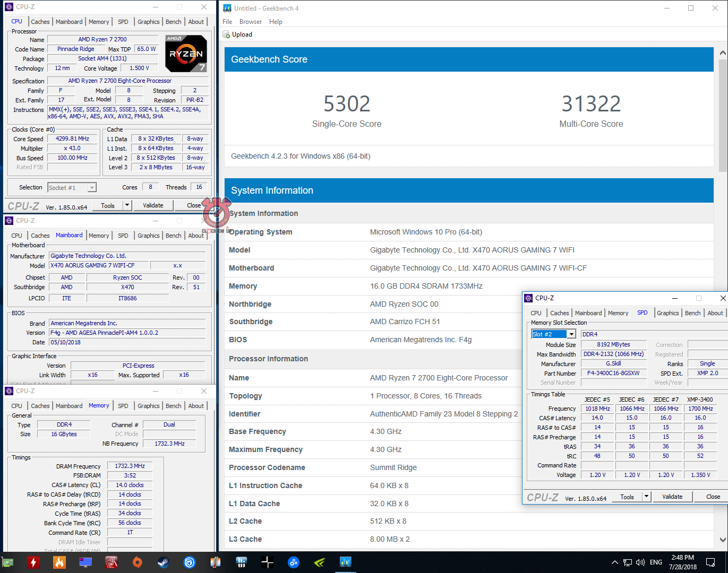Open Origin from the taskbar
728x573 pixels.
click(137, 562)
